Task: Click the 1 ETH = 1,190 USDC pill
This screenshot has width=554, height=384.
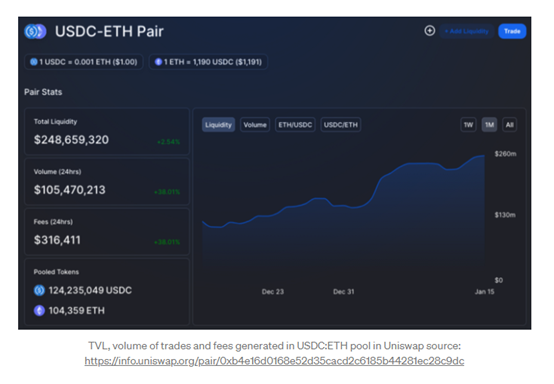Action: point(208,62)
